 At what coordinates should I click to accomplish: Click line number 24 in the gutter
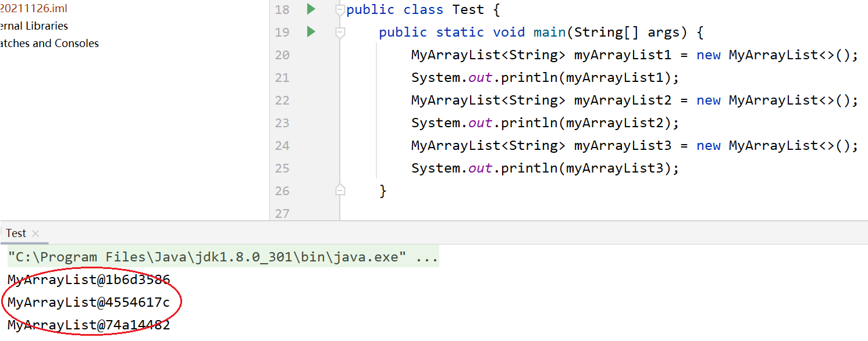coord(282,146)
